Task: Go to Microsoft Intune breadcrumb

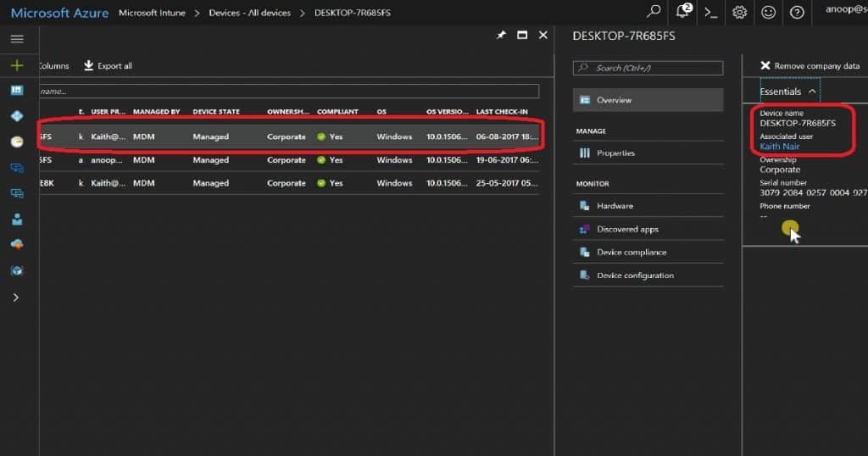Action: (153, 13)
